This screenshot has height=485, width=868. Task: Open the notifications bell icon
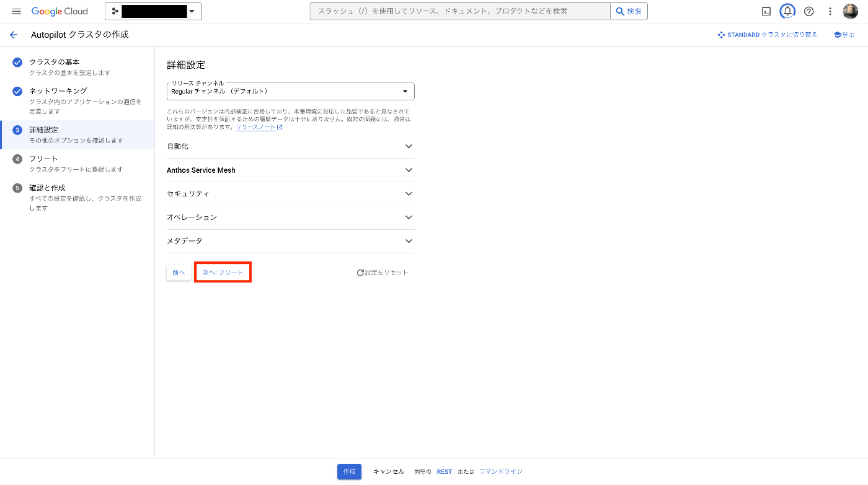point(787,11)
